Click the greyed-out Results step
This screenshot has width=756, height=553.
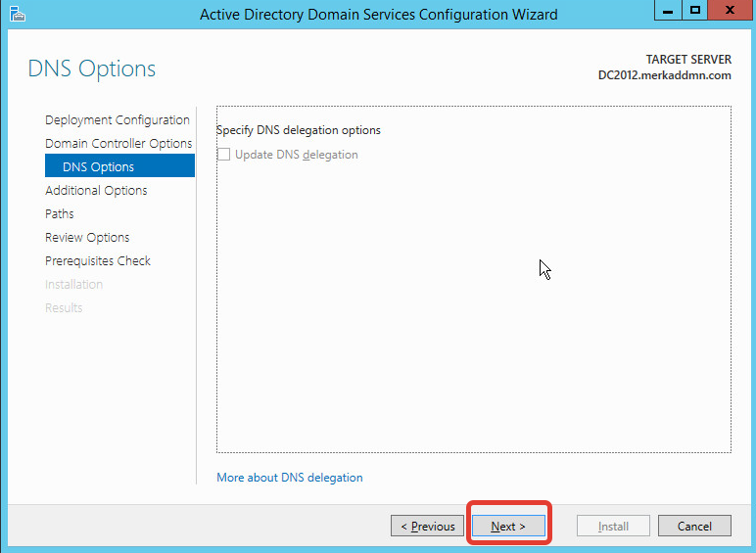pos(64,307)
